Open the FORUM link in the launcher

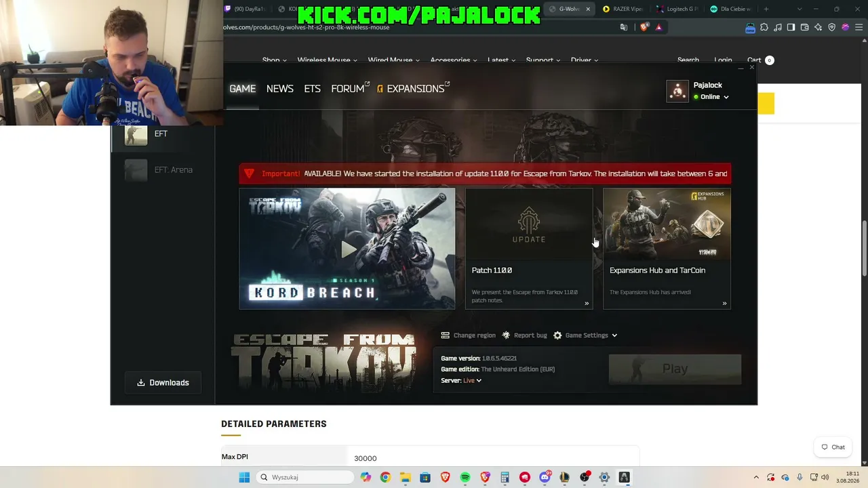(349, 89)
